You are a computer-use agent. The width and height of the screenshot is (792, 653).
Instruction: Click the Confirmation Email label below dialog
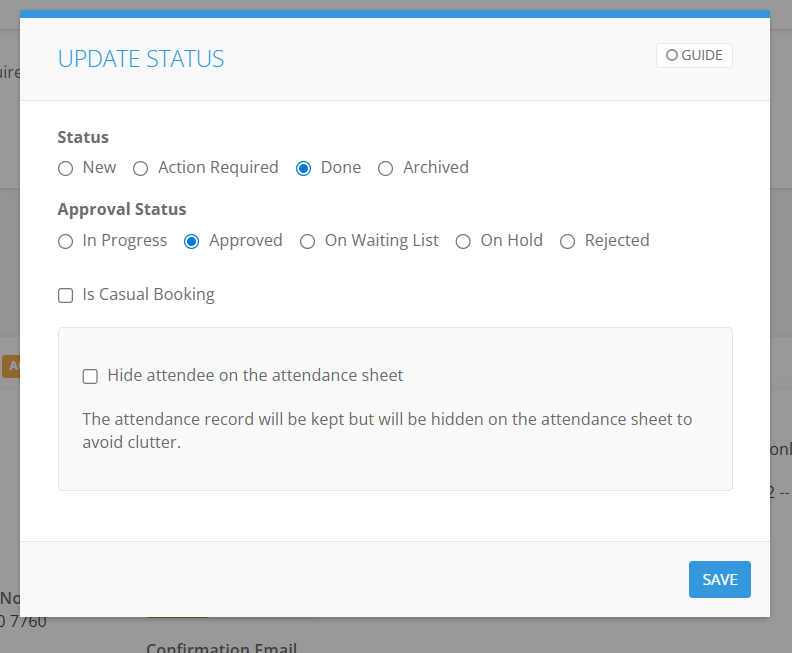(220, 645)
